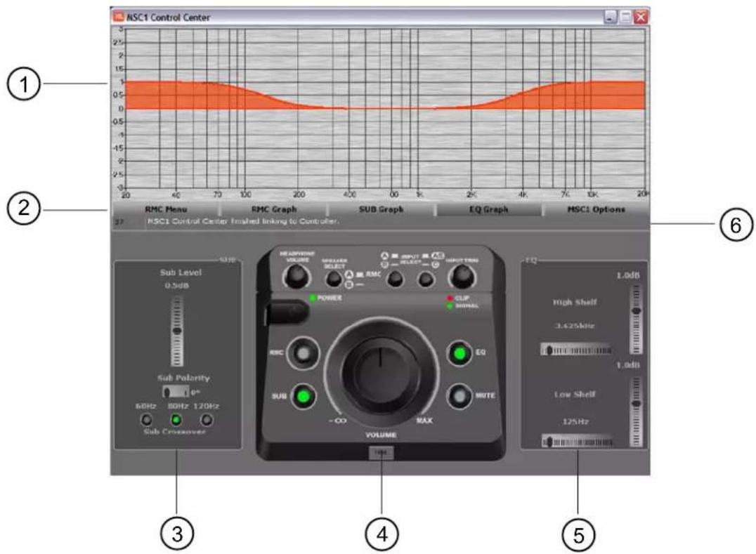The height and width of the screenshot is (554, 756).
Task: Minimize the Control Center window
Action: pyautogui.click(x=611, y=18)
